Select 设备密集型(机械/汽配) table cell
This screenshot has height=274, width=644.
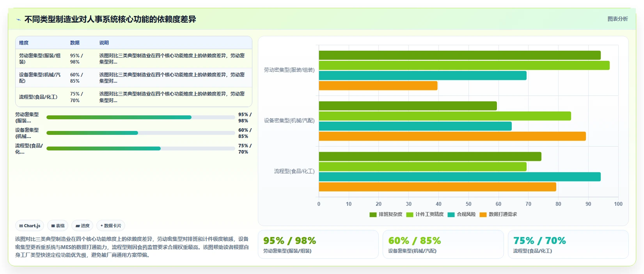coord(41,78)
